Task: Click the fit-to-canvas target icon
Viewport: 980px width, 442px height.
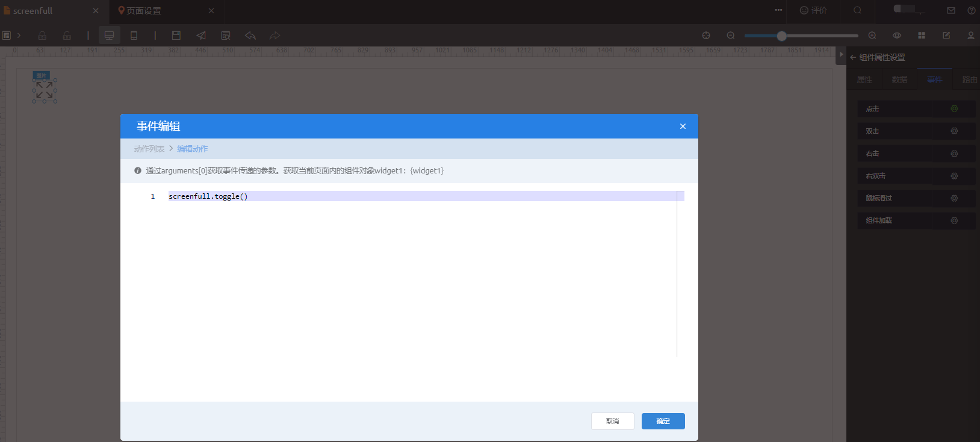Action: [x=706, y=36]
